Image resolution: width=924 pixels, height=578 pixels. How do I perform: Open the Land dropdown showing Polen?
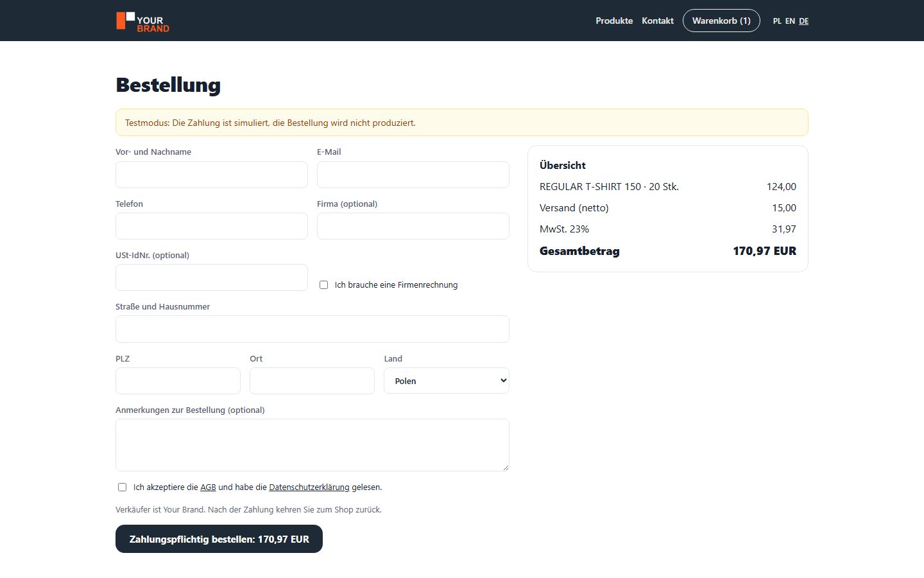pos(447,381)
